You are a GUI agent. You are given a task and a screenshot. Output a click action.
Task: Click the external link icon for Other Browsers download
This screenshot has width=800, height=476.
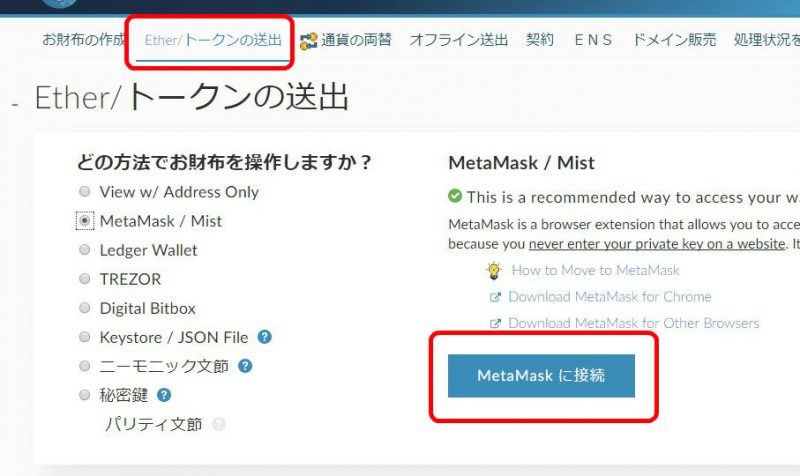pos(495,323)
